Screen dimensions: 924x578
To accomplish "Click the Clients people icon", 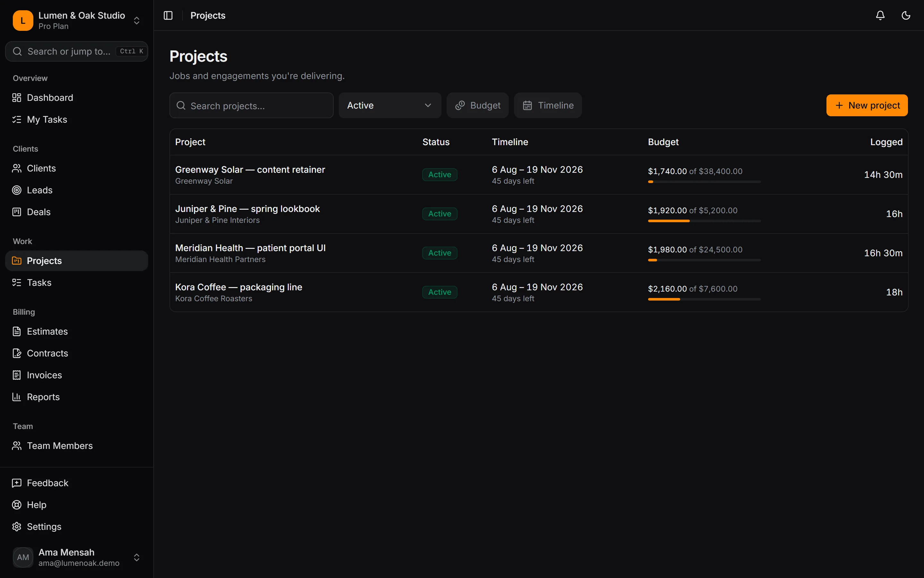I will 17,168.
